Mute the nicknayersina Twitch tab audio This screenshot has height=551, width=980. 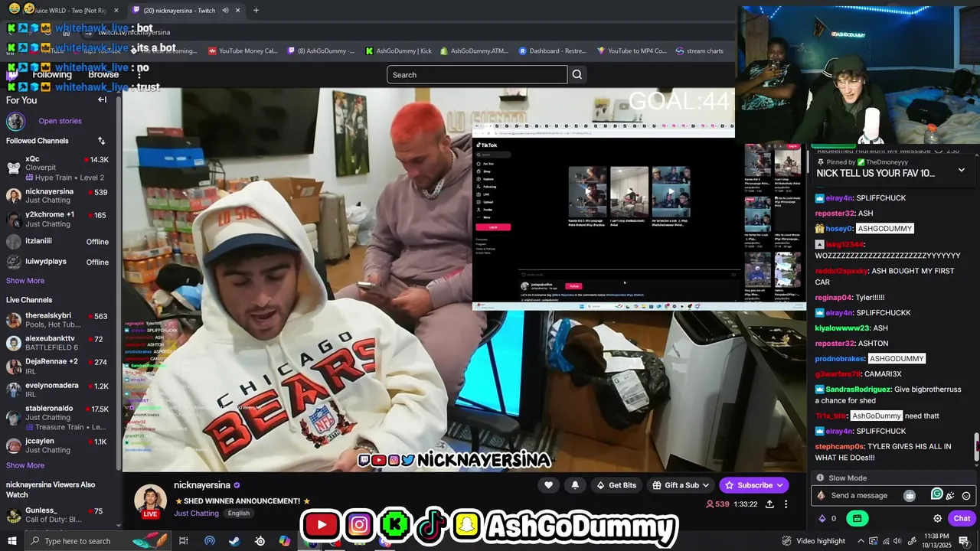[225, 11]
